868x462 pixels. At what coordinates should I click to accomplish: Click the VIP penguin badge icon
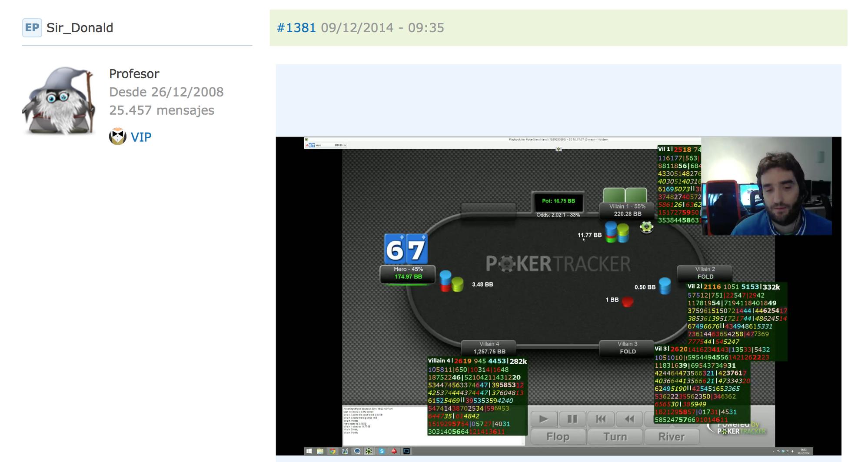point(117,136)
